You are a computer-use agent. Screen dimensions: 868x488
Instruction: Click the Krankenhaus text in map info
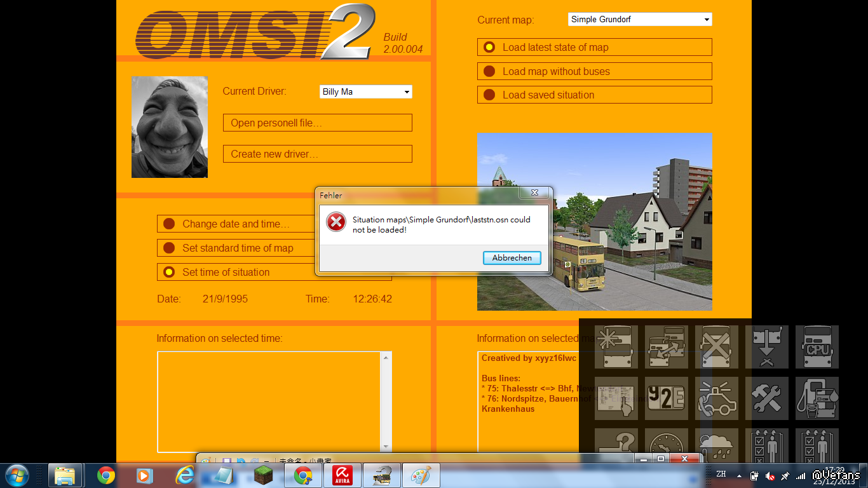(x=508, y=409)
